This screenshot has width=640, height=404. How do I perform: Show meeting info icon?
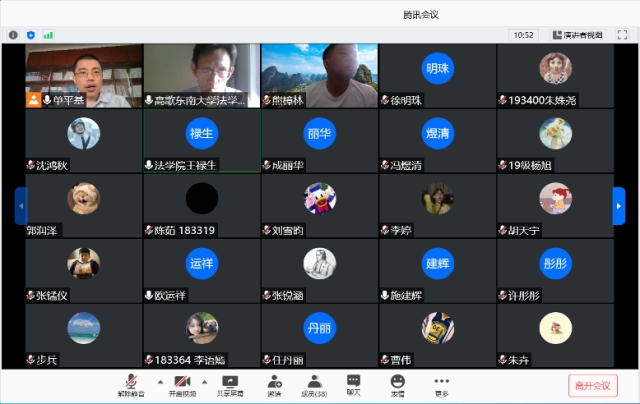[x=13, y=34]
